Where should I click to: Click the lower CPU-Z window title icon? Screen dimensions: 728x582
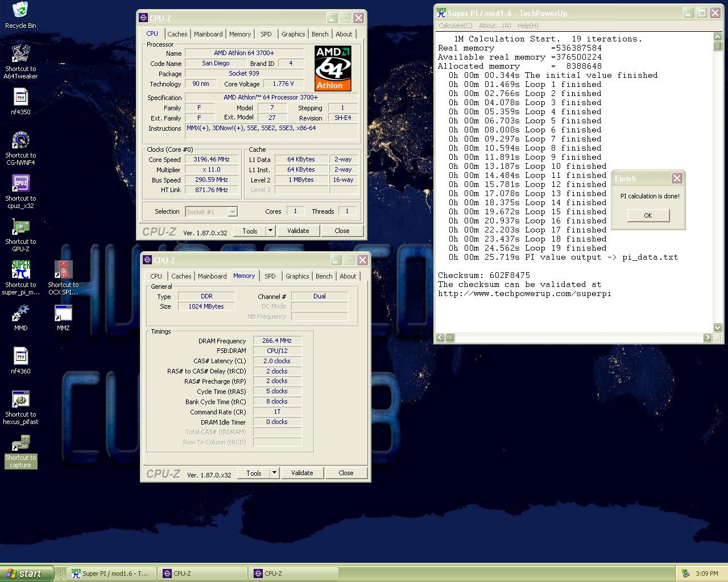[148, 260]
